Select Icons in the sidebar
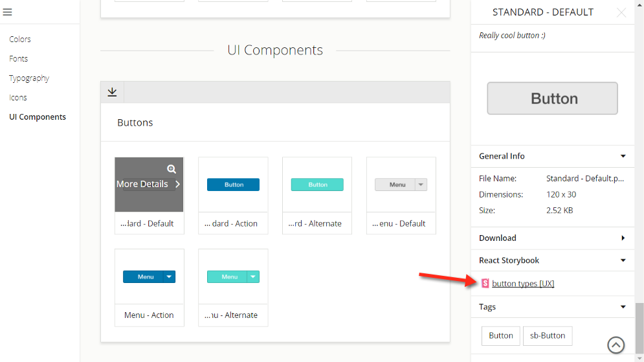The height and width of the screenshot is (362, 644). click(18, 98)
